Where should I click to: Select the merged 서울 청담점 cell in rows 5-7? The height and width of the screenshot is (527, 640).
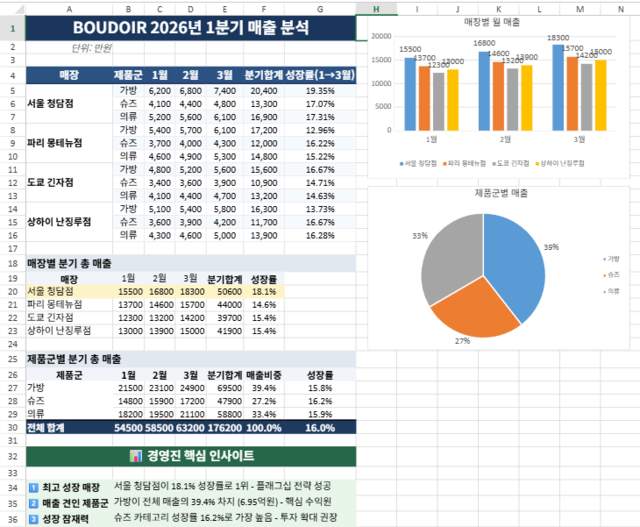click(x=69, y=104)
